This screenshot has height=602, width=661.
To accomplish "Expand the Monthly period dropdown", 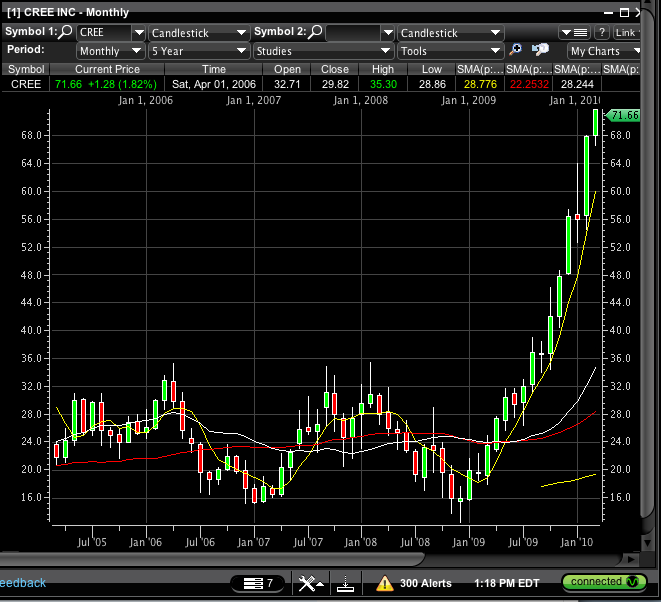I will 111,51.
